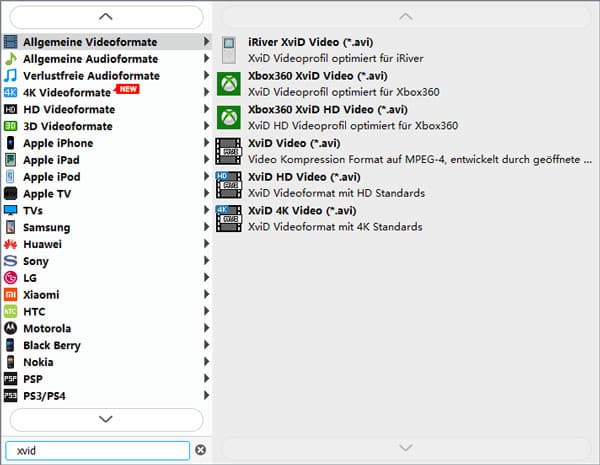
Task: Click the Sony S logo icon
Action: (10, 261)
